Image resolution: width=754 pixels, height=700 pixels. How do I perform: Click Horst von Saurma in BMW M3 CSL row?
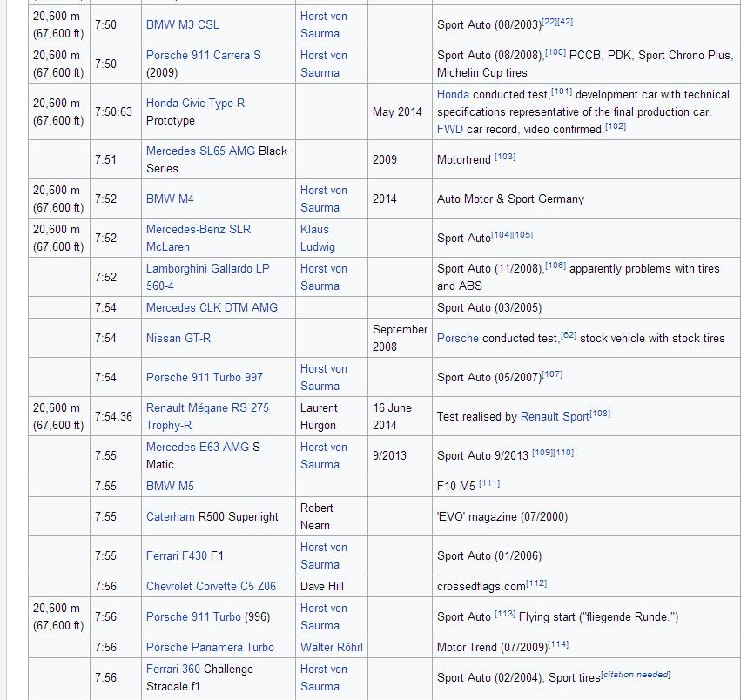click(324, 24)
